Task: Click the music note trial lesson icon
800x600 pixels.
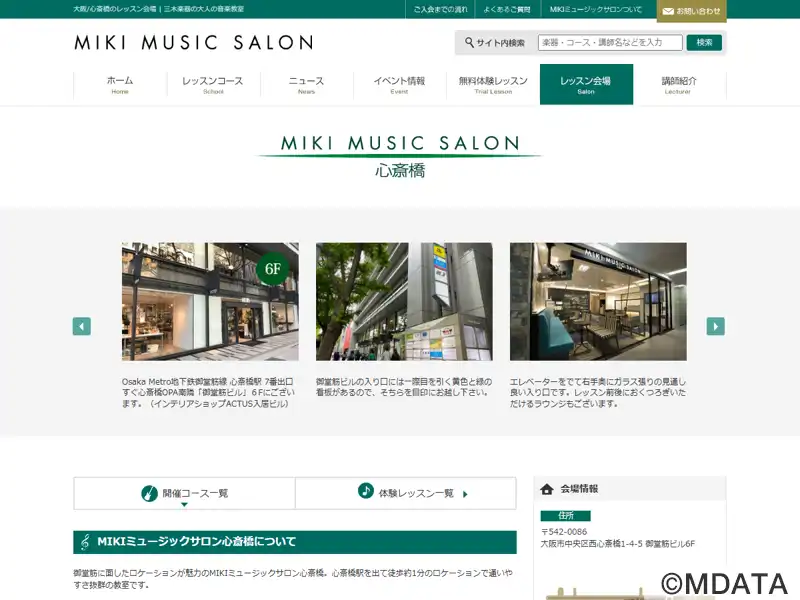Action: tap(365, 492)
